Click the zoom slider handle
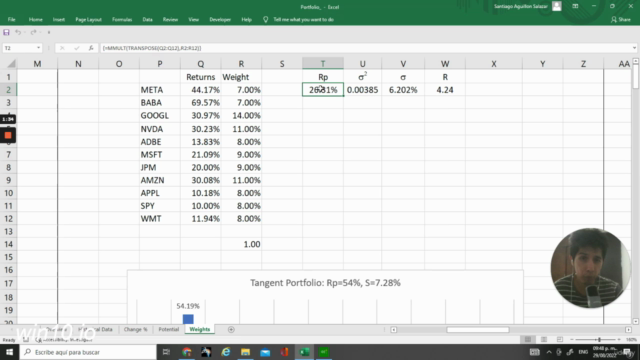This screenshot has height=360, width=640. coord(599,340)
